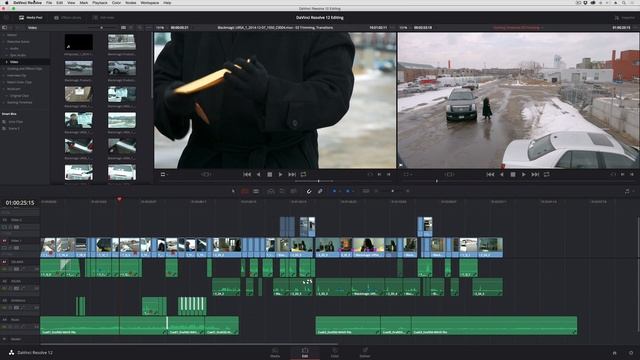Play the clip in source viewer
The image size is (640, 360).
click(280, 174)
